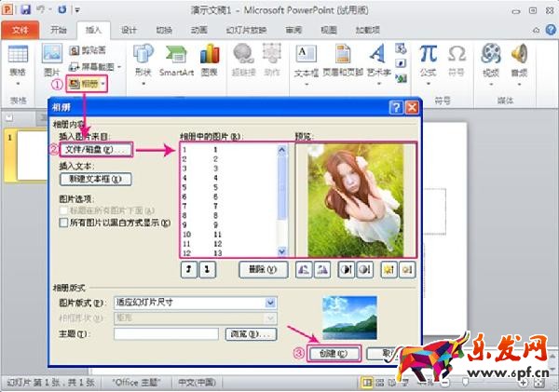Switch to the 幻灯片放映 ribbon tab
The width and height of the screenshot is (559, 392).
coord(246,30)
